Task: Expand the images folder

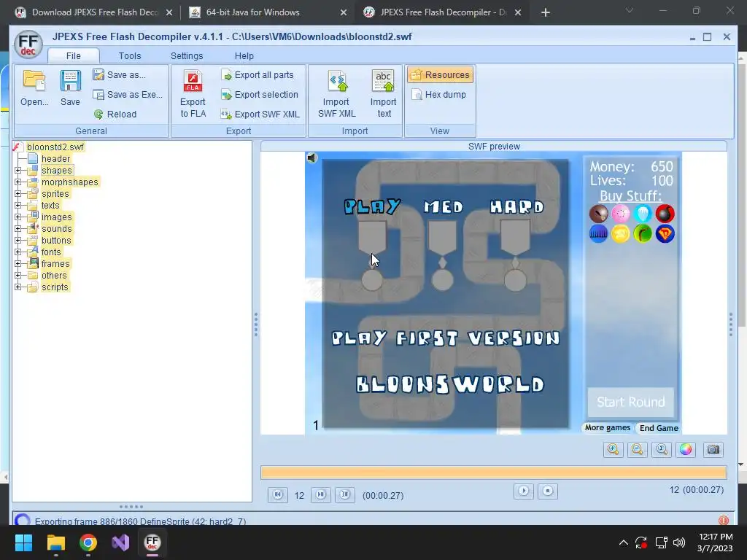Action: (x=18, y=217)
